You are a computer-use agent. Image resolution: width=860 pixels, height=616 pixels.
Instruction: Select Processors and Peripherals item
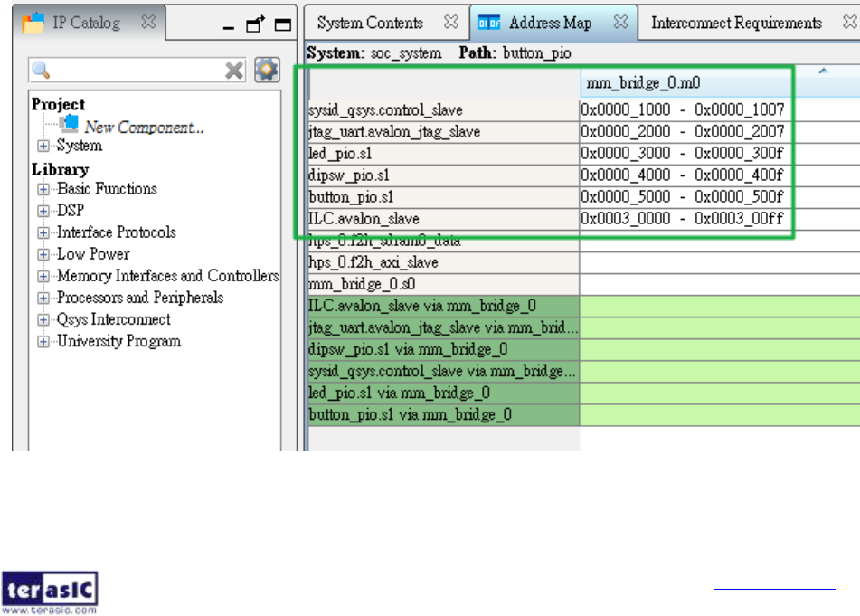point(140,298)
